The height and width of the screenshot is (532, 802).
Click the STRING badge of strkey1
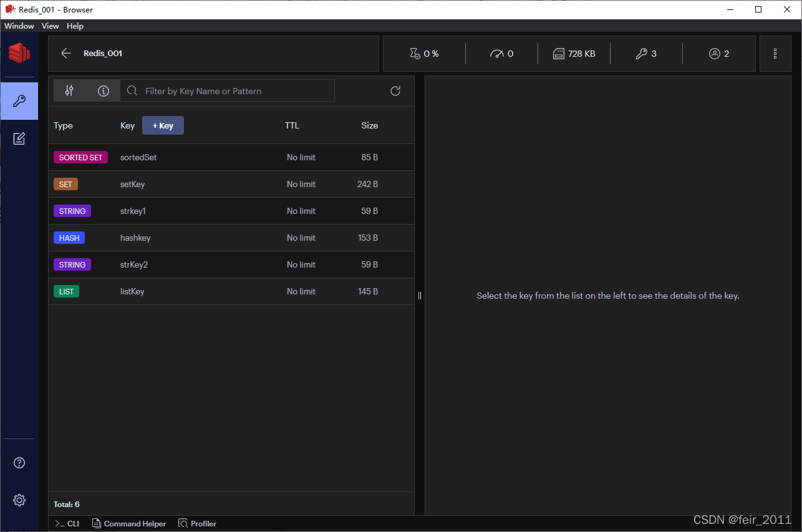tap(72, 211)
